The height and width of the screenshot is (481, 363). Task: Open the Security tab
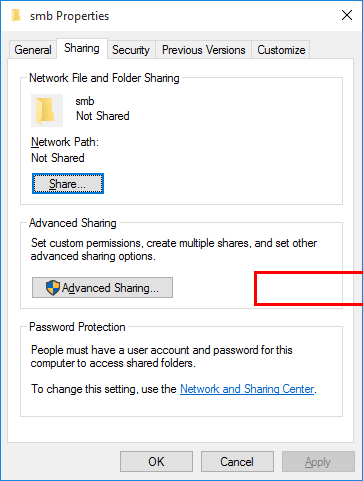coord(131,50)
